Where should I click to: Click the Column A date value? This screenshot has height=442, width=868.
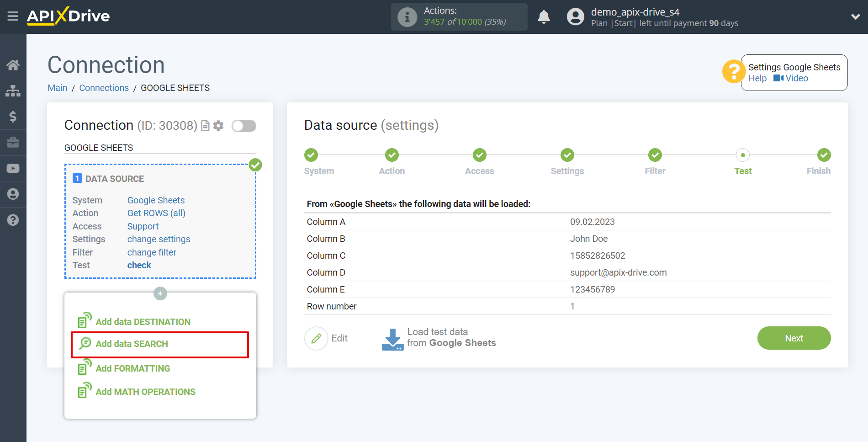pos(592,222)
